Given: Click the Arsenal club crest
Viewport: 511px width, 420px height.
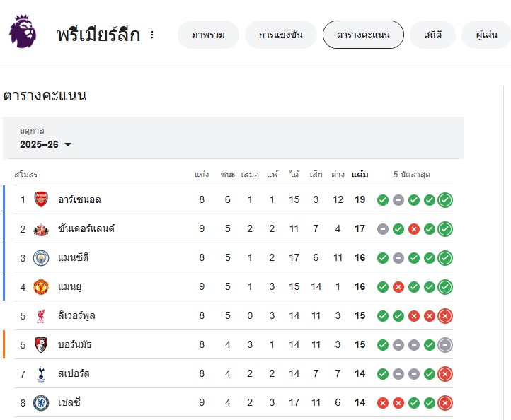Looking at the screenshot, I should click(x=41, y=199).
